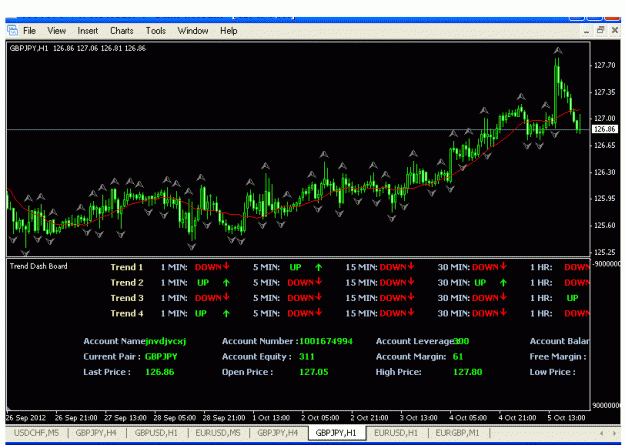Open the View menu
The width and height of the screenshot is (625, 445).
57,31
